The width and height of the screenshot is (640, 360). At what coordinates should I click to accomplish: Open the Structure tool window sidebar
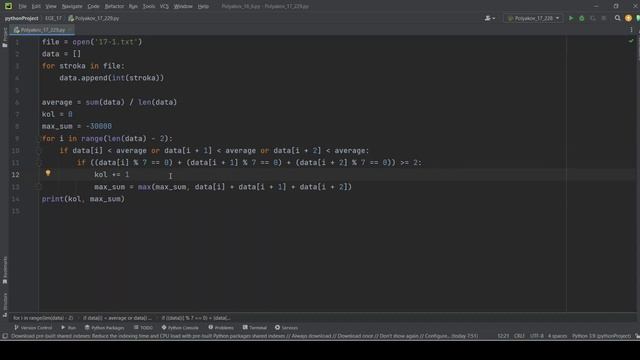click(x=4, y=304)
